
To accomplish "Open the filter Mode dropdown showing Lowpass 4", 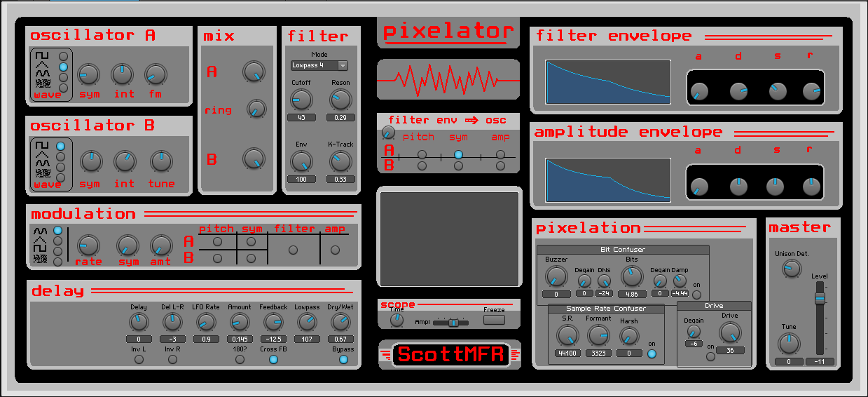I will click(x=319, y=66).
